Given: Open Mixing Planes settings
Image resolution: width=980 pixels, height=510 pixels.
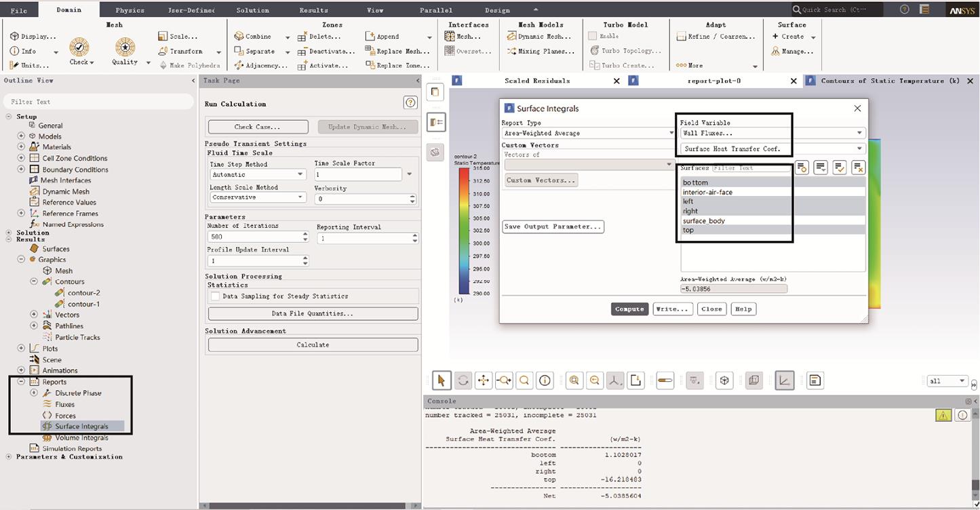Looking at the screenshot, I should (541, 51).
